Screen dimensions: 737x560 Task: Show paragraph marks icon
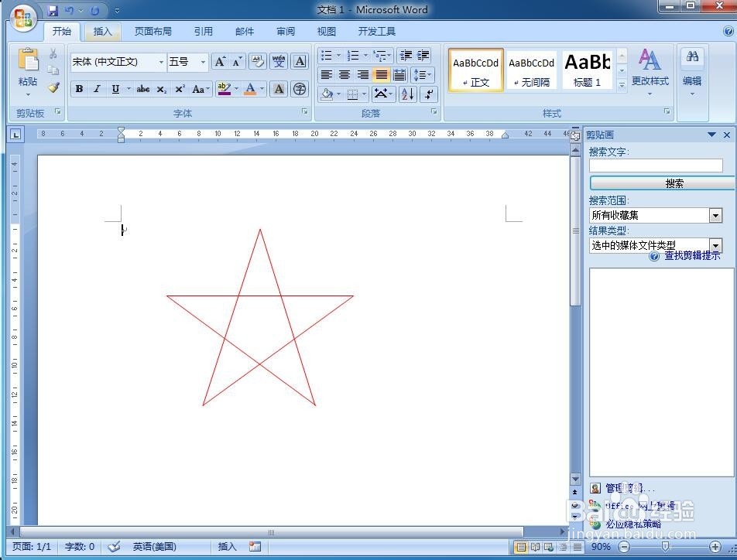point(429,94)
